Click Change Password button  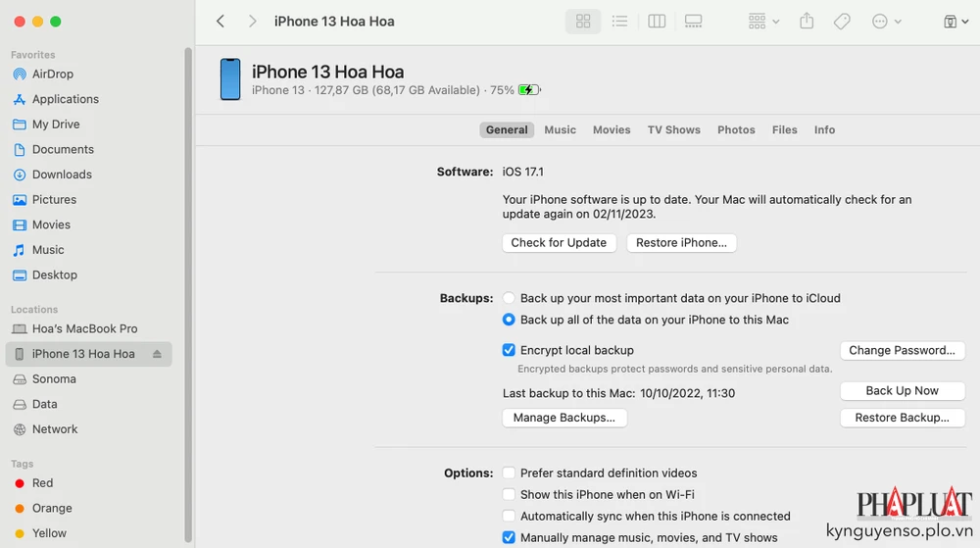(902, 350)
